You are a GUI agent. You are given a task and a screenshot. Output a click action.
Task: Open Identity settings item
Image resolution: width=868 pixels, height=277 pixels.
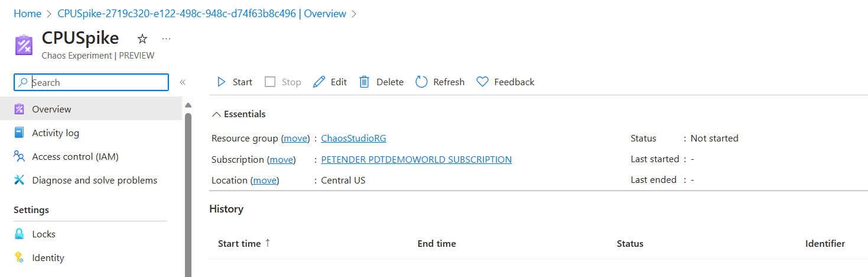point(48,257)
